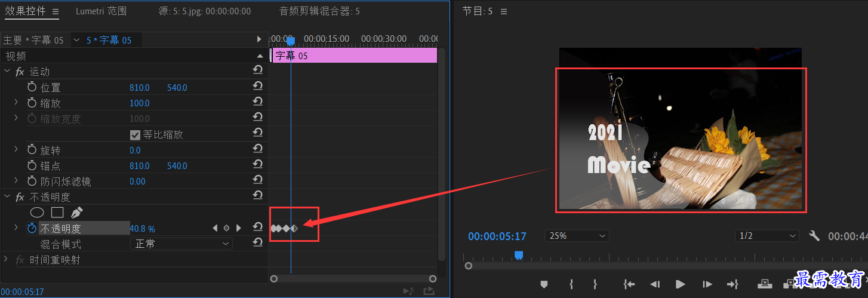Click the 主要 * 字幕 05 master clip label

click(33, 40)
